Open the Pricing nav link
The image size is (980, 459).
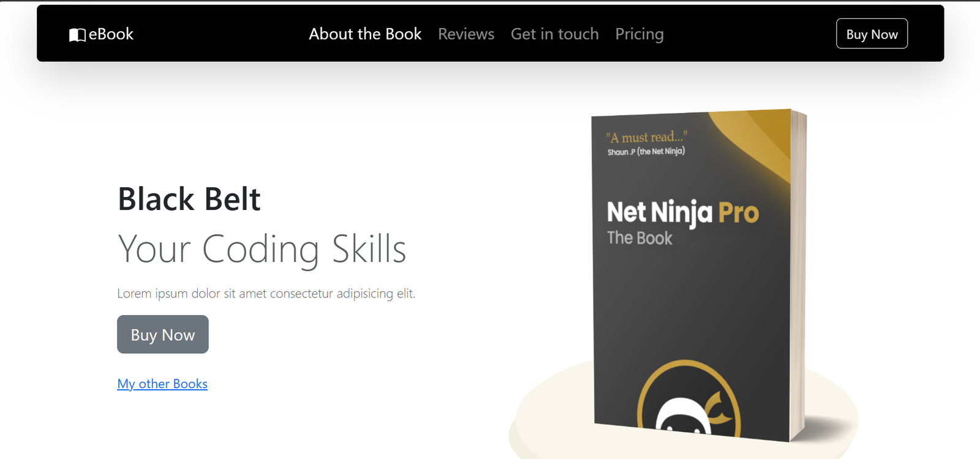pyautogui.click(x=639, y=34)
